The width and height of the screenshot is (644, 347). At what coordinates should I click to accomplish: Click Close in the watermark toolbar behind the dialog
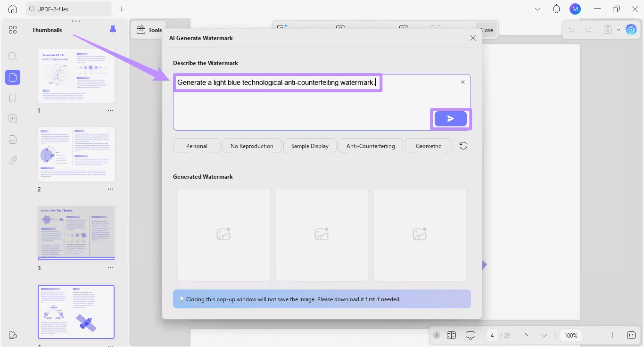coord(487,30)
